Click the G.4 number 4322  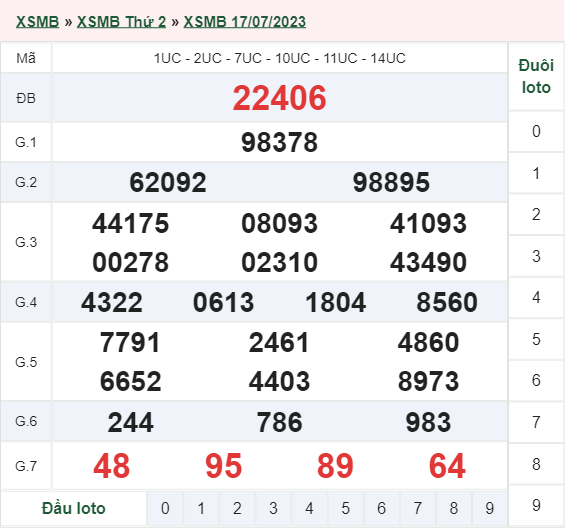112,302
